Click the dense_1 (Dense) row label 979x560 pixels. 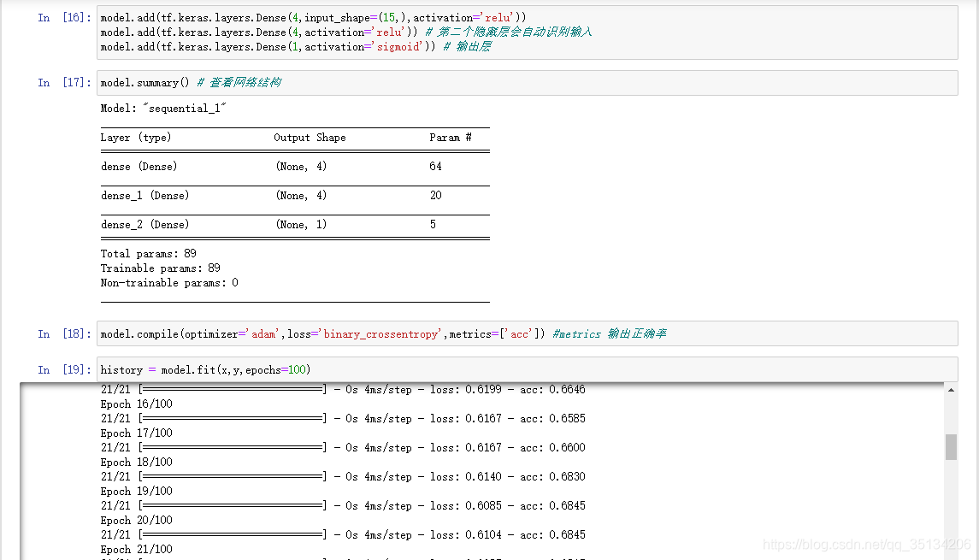[x=144, y=196]
